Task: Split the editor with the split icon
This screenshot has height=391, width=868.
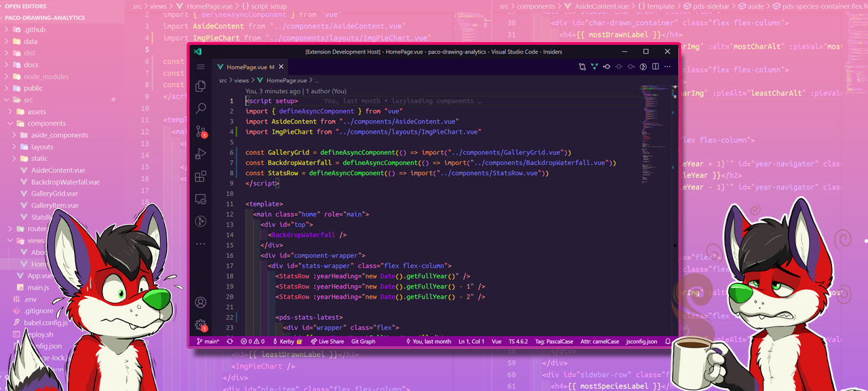Action: click(654, 67)
